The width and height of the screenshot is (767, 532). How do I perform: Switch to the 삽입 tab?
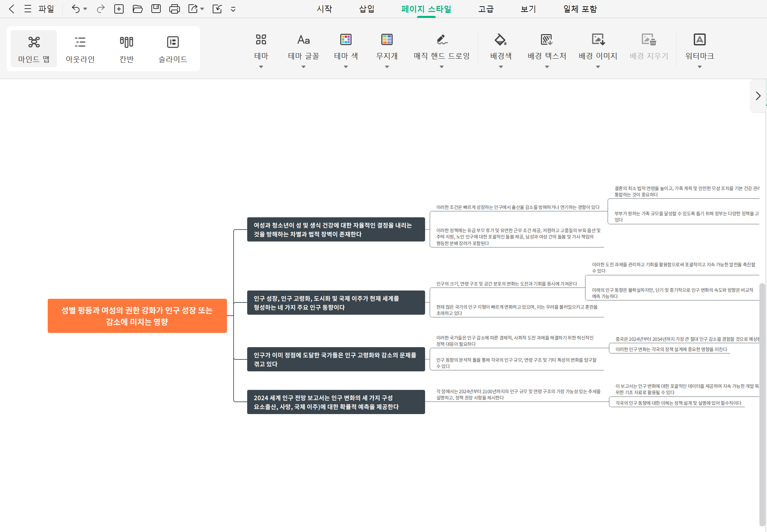point(367,9)
